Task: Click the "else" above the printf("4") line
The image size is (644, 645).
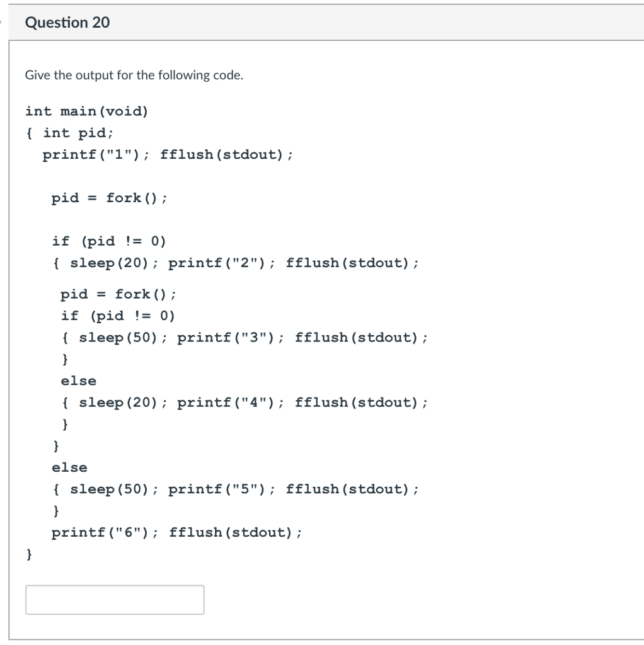Action: (79, 381)
